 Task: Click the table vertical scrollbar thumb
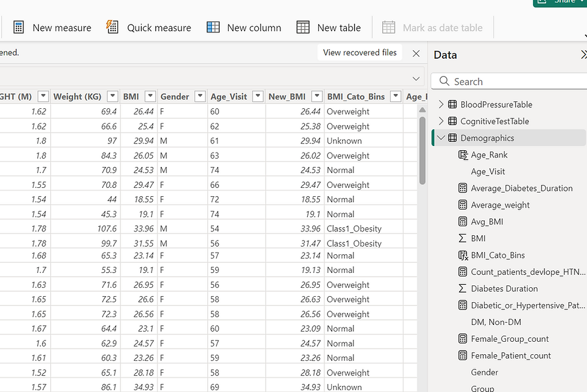coord(422,150)
